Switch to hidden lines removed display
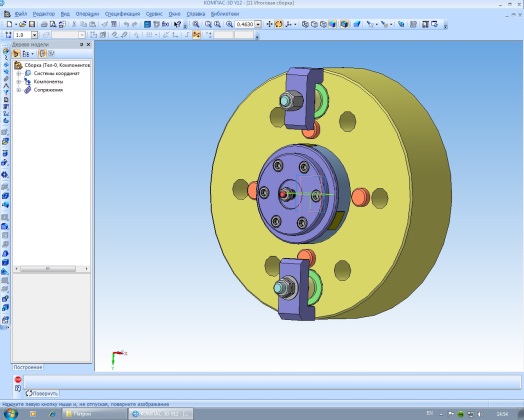This screenshot has height=420, width=524. [314, 24]
